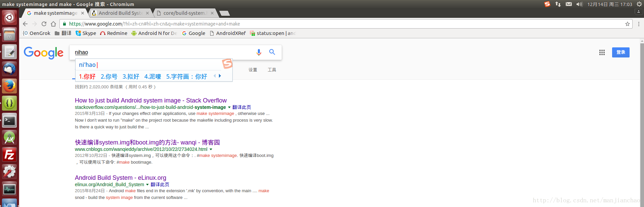
Task: Open the Redmine bookmark
Action: coord(113,33)
